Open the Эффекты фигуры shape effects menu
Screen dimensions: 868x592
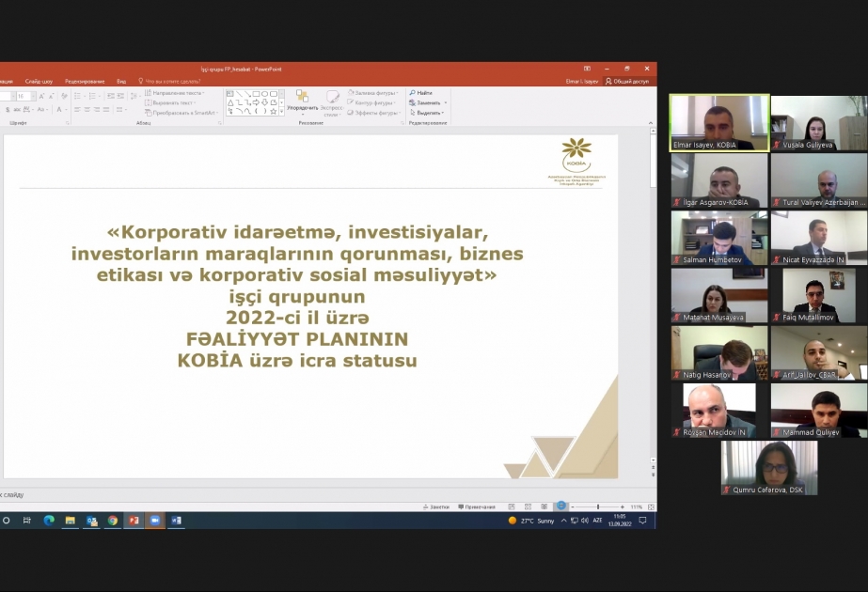[x=373, y=113]
